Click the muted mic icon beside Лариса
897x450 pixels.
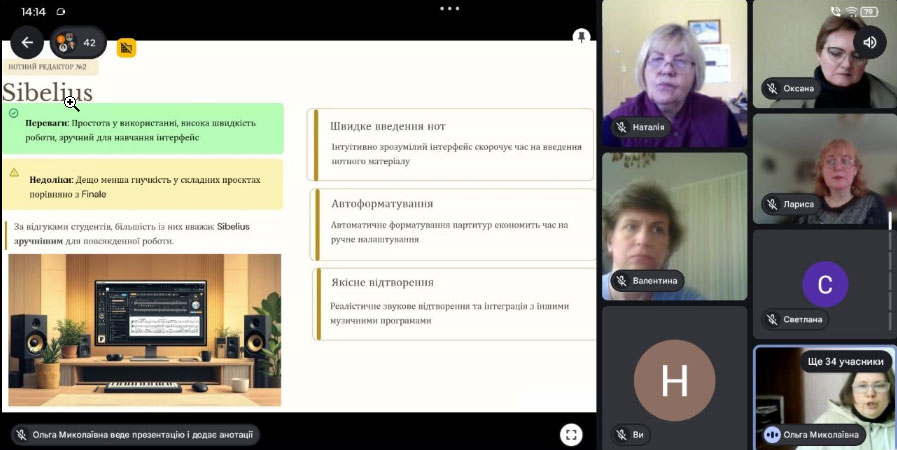(772, 204)
